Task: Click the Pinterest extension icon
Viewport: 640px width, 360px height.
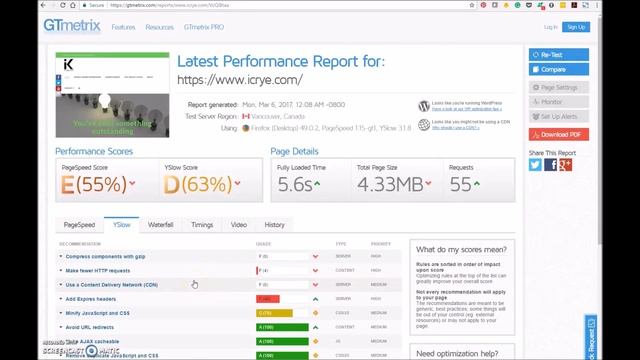Action: point(483,5)
